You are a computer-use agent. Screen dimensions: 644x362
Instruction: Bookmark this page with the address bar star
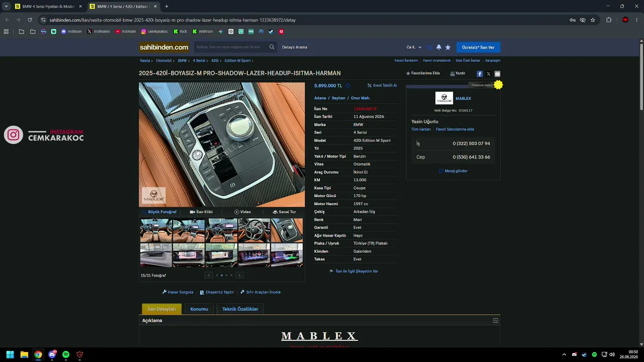pyautogui.click(x=593, y=20)
